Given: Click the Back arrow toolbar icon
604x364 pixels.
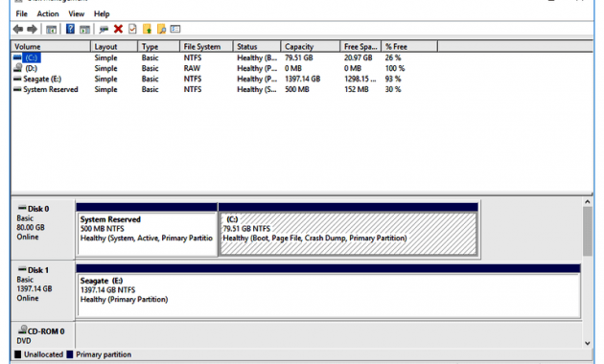Looking at the screenshot, I should pos(17,30).
